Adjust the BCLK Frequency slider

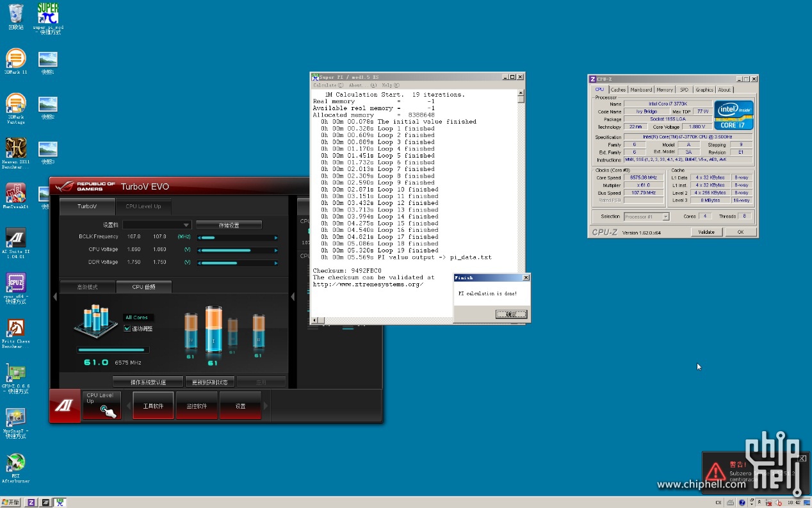[238, 238]
